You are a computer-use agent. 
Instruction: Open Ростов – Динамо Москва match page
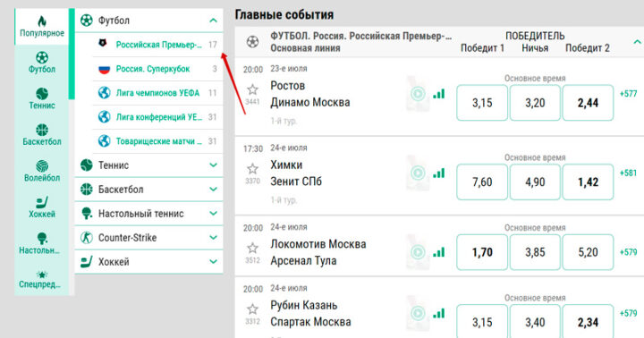(310, 94)
